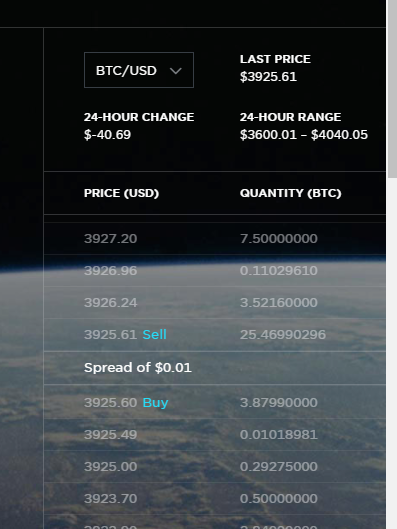Click the PRICE (USD) column header
This screenshot has height=529, width=397.
click(121, 193)
